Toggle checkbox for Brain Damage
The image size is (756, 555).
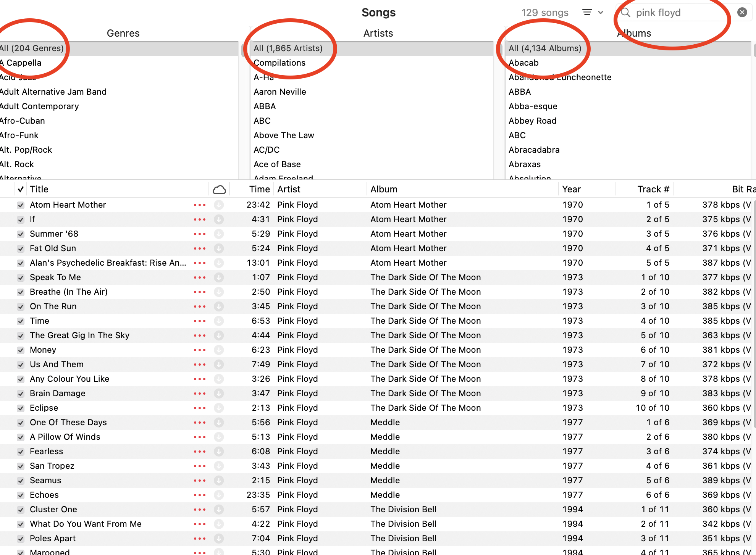(21, 394)
